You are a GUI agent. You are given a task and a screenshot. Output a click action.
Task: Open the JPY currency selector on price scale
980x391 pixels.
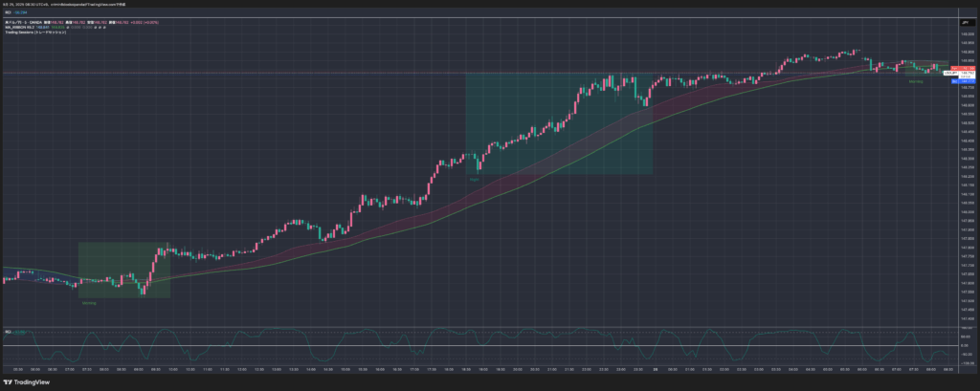(964, 20)
